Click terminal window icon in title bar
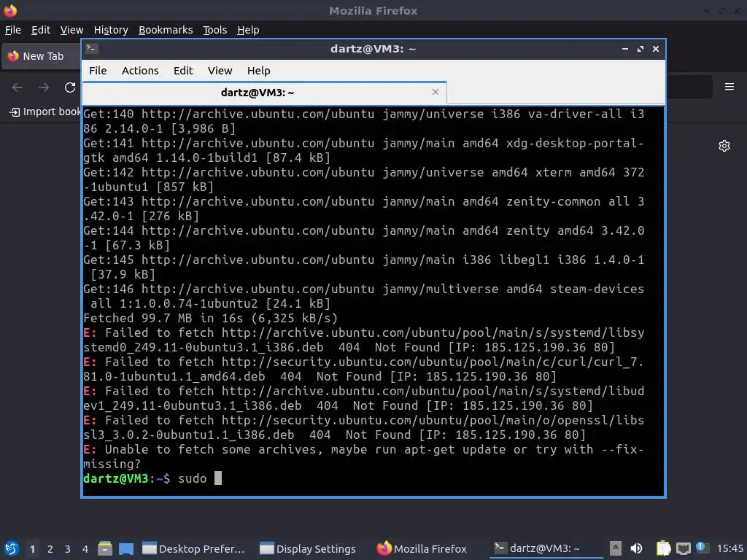The width and height of the screenshot is (747, 560). pyautogui.click(x=92, y=49)
